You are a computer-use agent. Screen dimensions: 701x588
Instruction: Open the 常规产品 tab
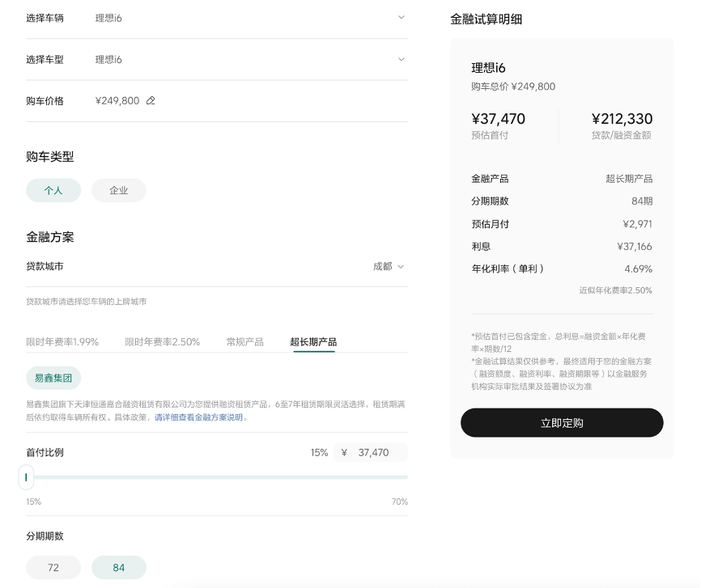[244, 342]
